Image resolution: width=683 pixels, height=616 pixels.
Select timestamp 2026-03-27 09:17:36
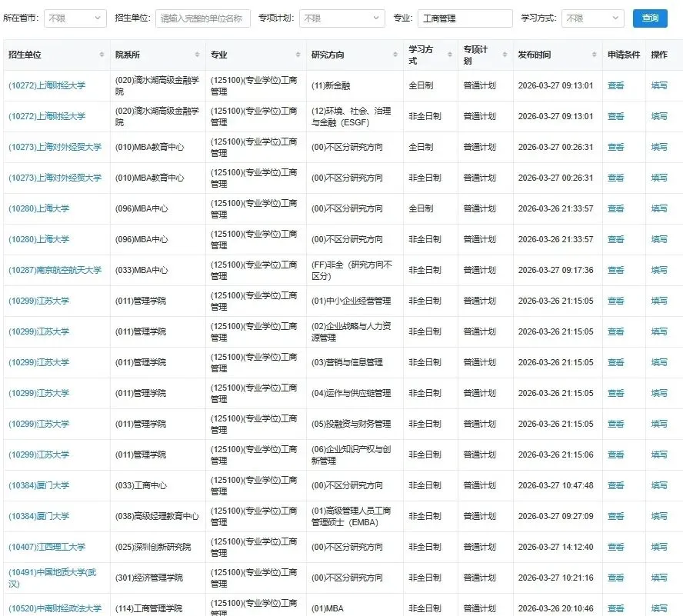click(555, 270)
